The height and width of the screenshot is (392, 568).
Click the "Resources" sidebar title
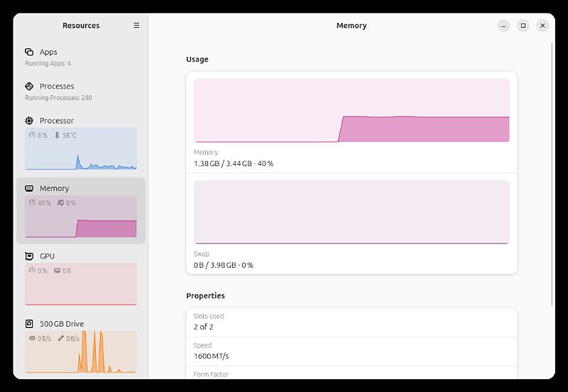(x=81, y=26)
